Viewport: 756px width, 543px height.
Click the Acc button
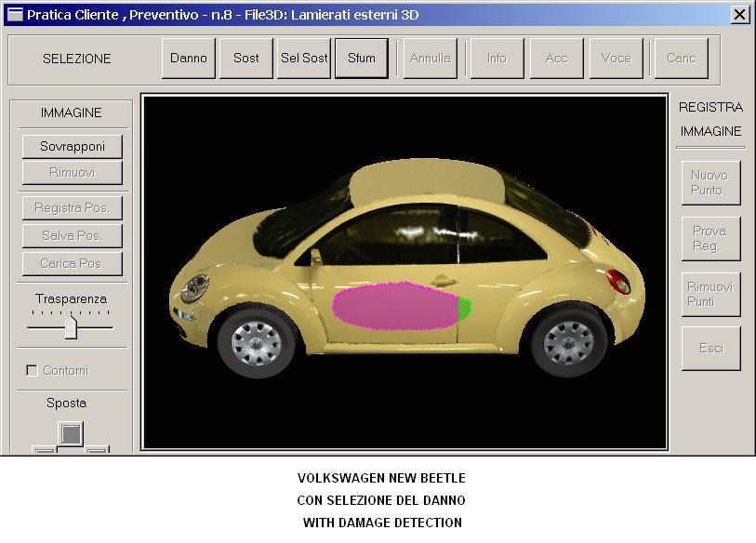(x=556, y=59)
